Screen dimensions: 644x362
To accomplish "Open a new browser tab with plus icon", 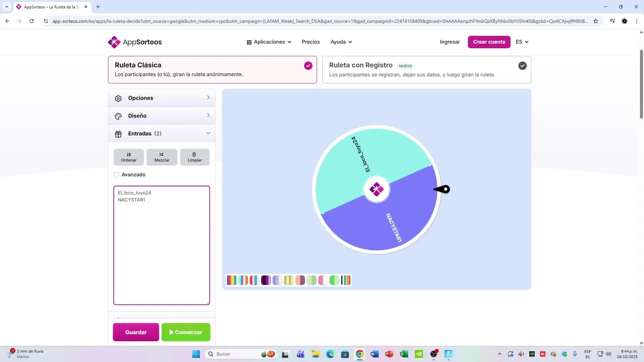I will [98, 7].
